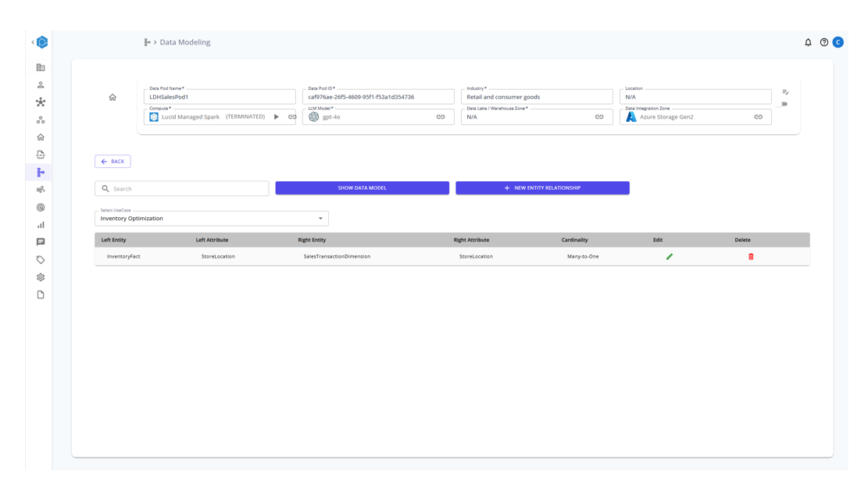Click the link icon in LLM Model field
The width and height of the screenshot is (868, 492).
tap(441, 117)
